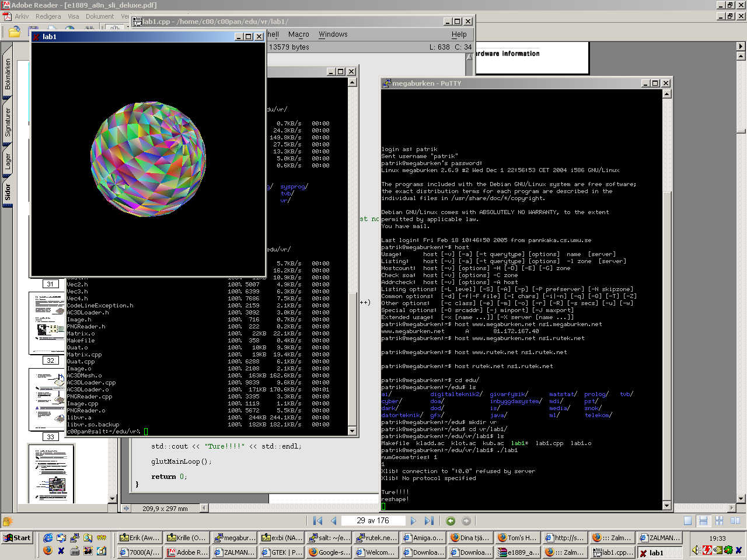This screenshot has height=560, width=747.
Task: Click Adobe document scrollbar down arrow
Action: pyautogui.click(x=741, y=499)
